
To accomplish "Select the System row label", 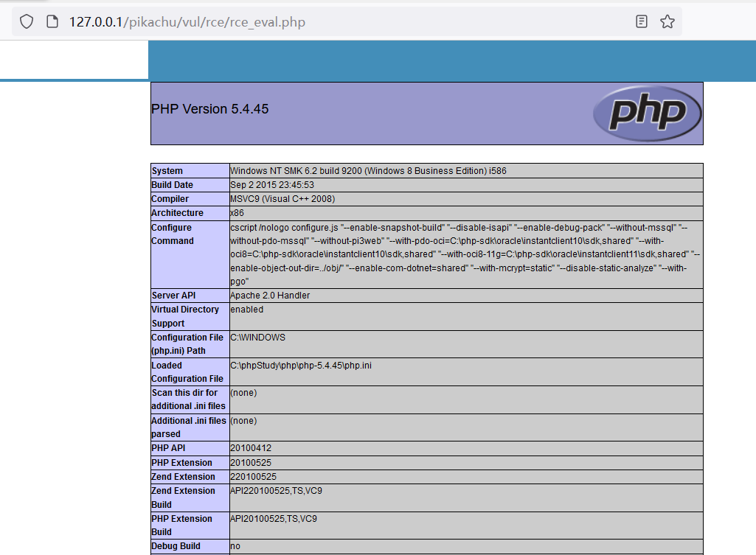I will coord(167,170).
